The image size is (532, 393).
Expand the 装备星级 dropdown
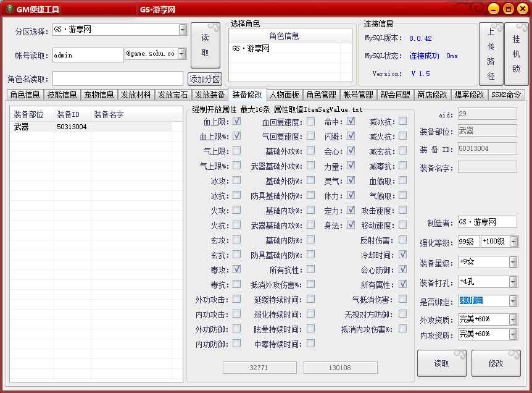[x=513, y=262]
